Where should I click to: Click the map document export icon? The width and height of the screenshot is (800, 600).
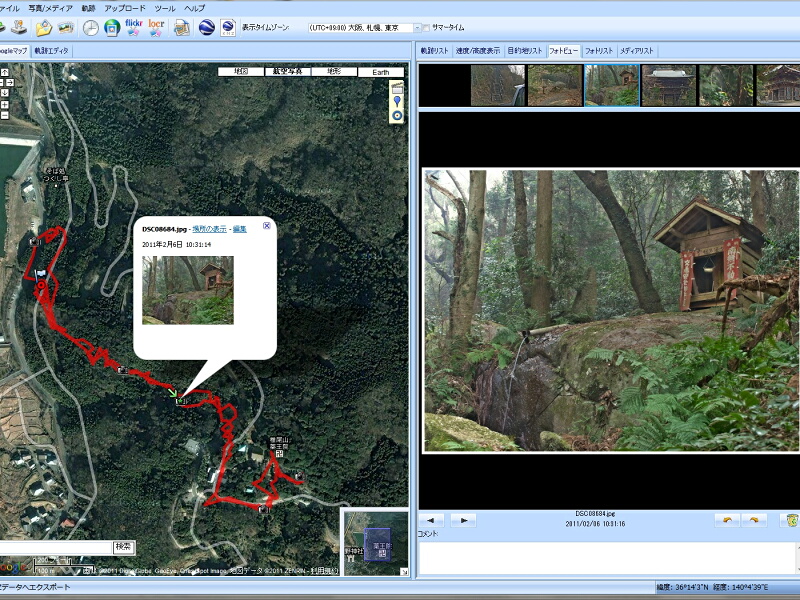(x=182, y=28)
